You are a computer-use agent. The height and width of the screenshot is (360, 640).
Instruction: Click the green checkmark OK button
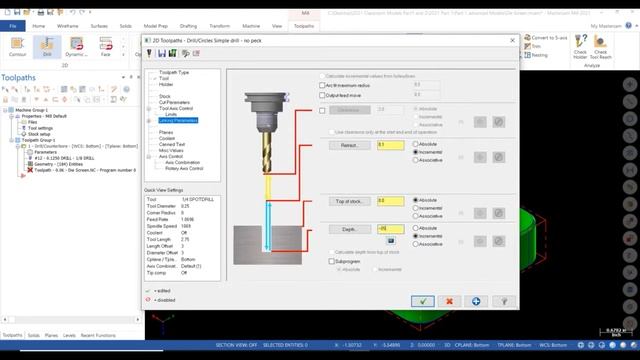(423, 301)
